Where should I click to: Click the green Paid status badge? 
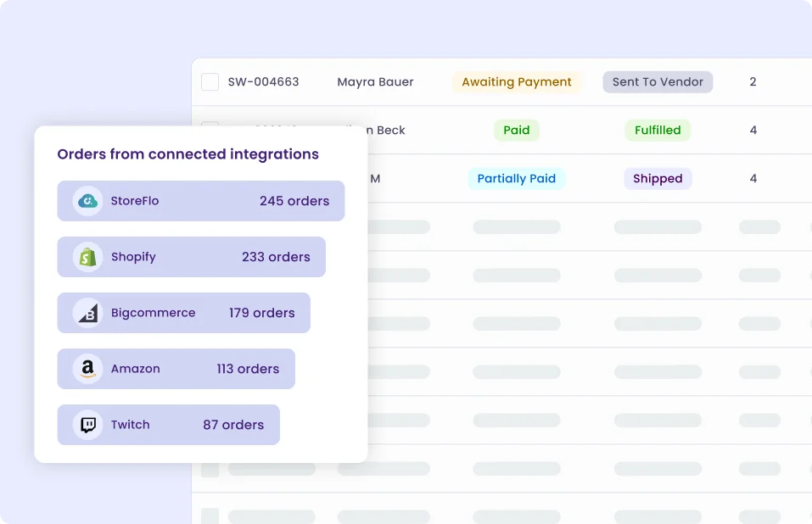click(517, 130)
